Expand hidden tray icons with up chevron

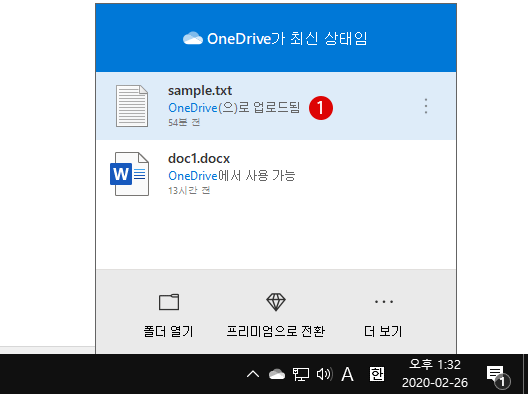pos(253,374)
